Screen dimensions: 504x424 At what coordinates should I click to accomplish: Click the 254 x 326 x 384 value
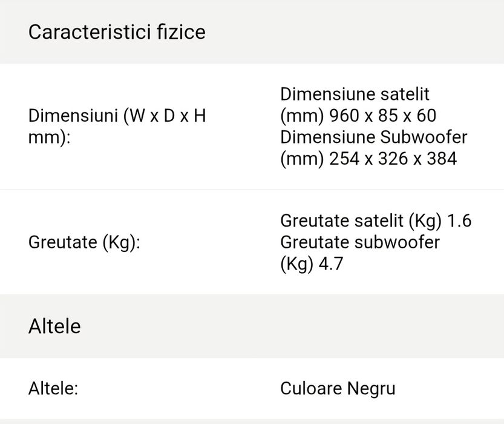(x=393, y=159)
